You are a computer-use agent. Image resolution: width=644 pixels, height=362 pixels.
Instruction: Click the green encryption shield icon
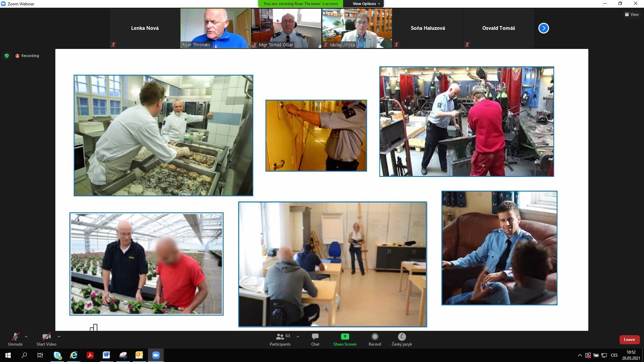(7, 56)
